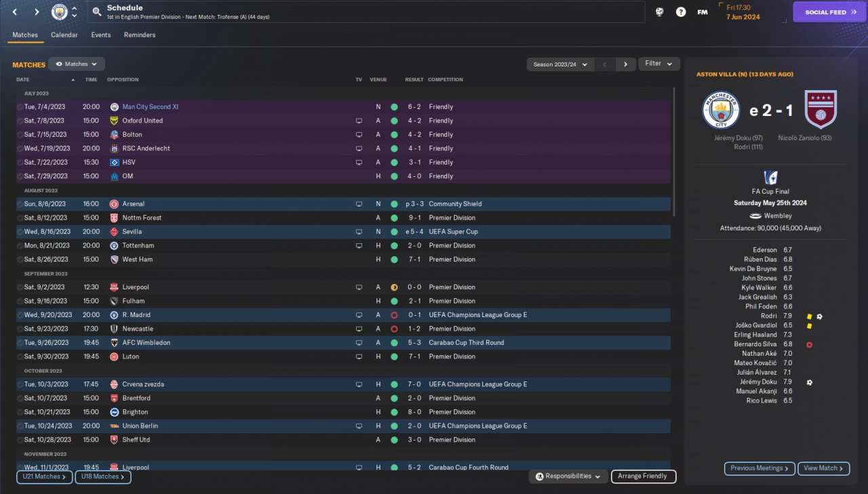The width and height of the screenshot is (868, 494).
Task: Click the Newcastle club badge
Action: click(x=114, y=329)
